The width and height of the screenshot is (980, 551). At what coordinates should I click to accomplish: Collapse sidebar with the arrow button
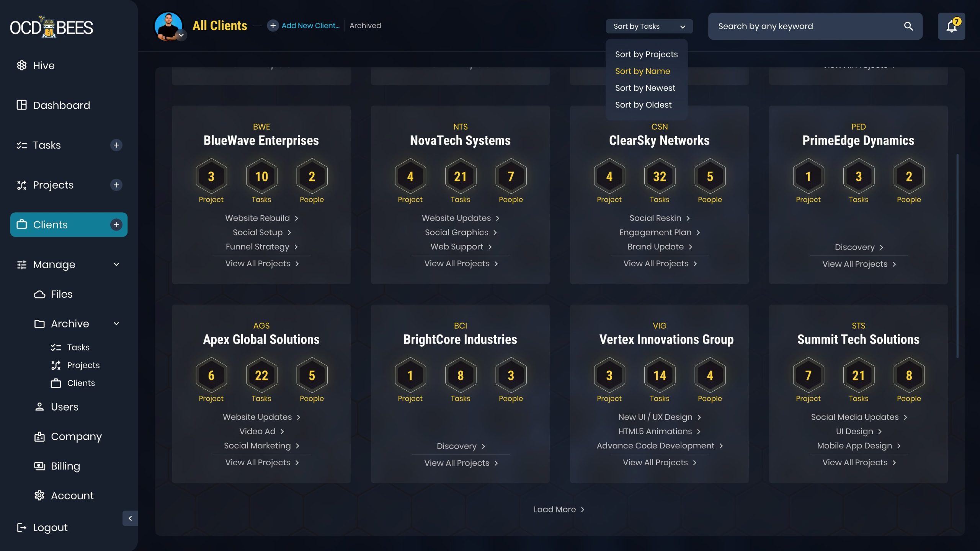130,518
